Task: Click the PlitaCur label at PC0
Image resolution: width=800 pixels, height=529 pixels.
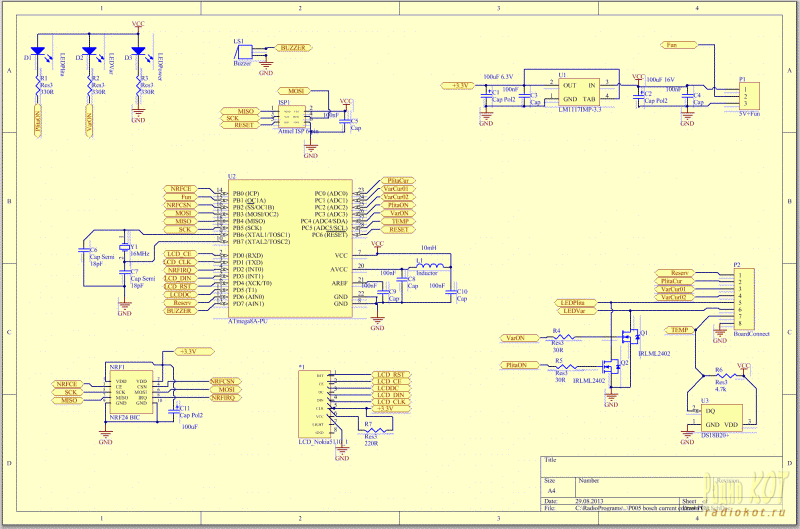Action: pyautogui.click(x=398, y=181)
